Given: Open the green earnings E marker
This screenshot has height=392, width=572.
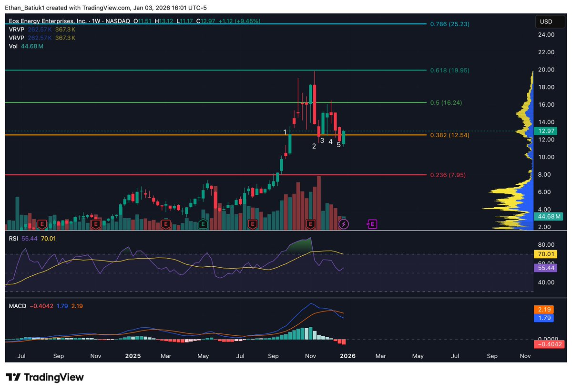Looking at the screenshot, I should 204,223.
